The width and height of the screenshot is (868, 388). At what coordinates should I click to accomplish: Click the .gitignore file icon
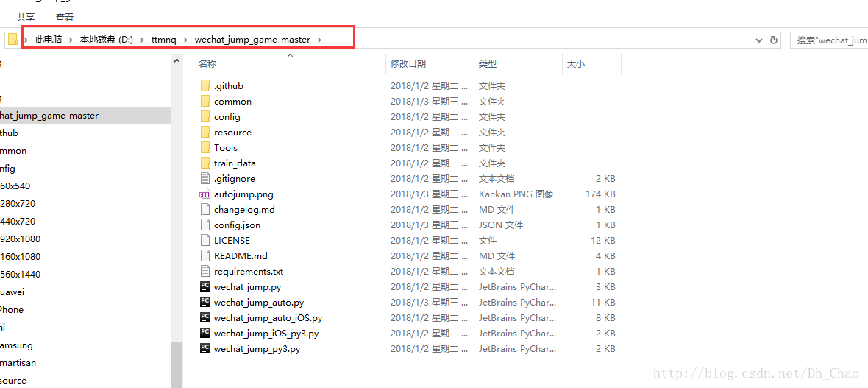[x=204, y=179]
